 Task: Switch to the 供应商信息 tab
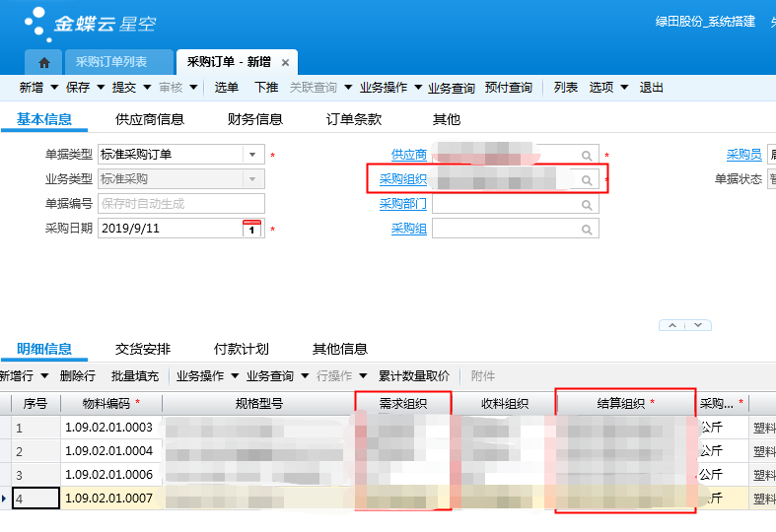(x=150, y=119)
